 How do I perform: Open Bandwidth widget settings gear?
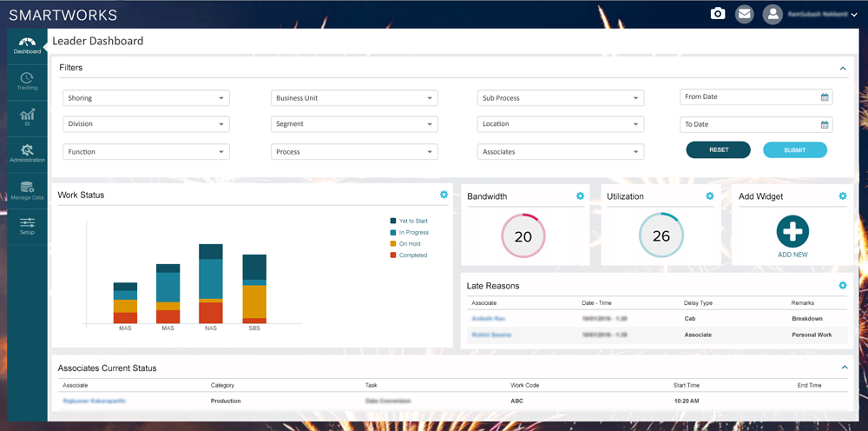(580, 196)
